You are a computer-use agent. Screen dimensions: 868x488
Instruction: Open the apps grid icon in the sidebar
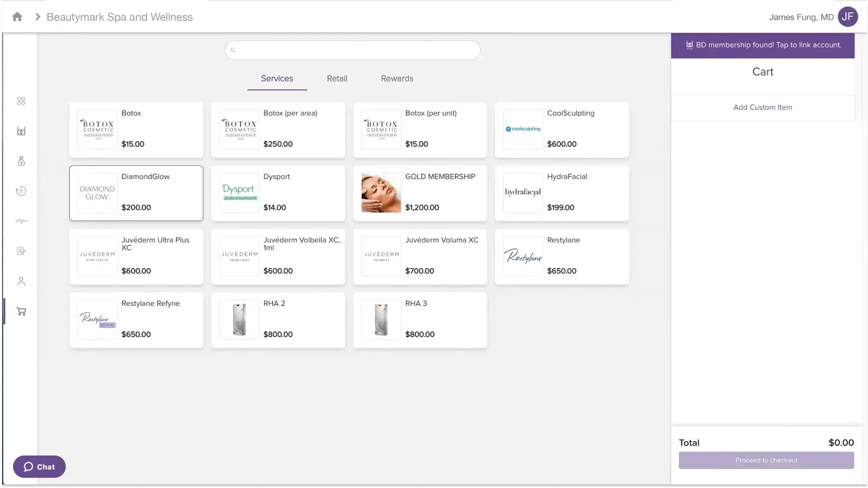[21, 101]
